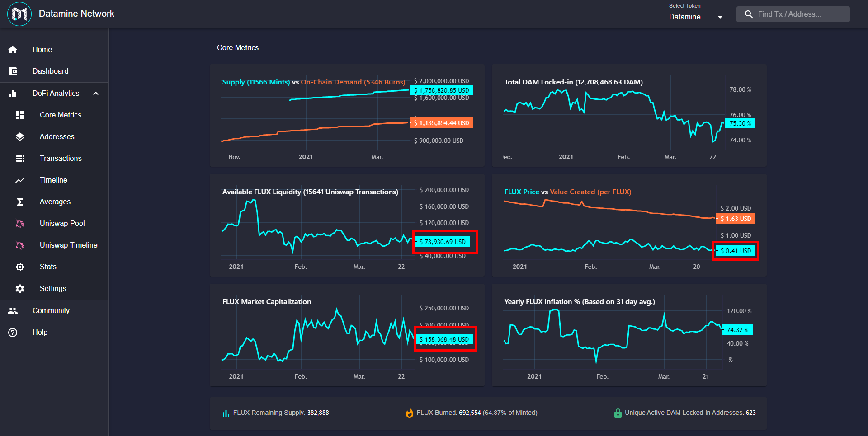Open Help section

(54, 333)
